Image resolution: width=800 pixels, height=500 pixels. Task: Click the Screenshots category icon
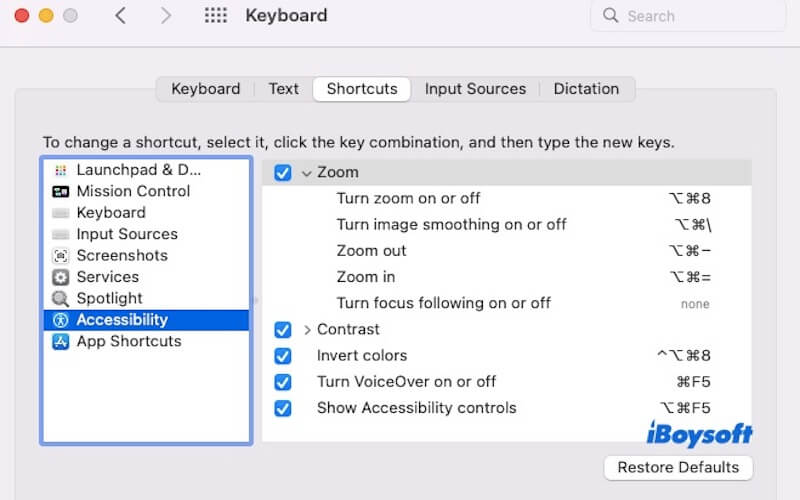[x=61, y=255]
